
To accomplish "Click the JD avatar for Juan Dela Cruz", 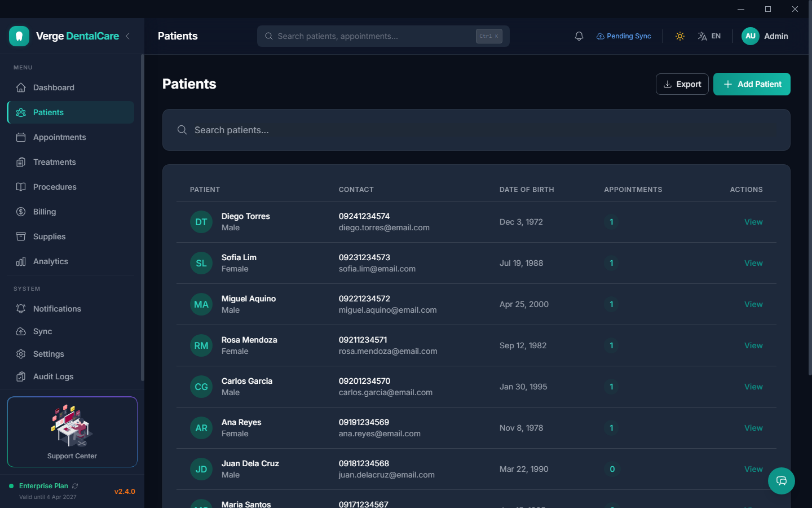I will pos(201,469).
